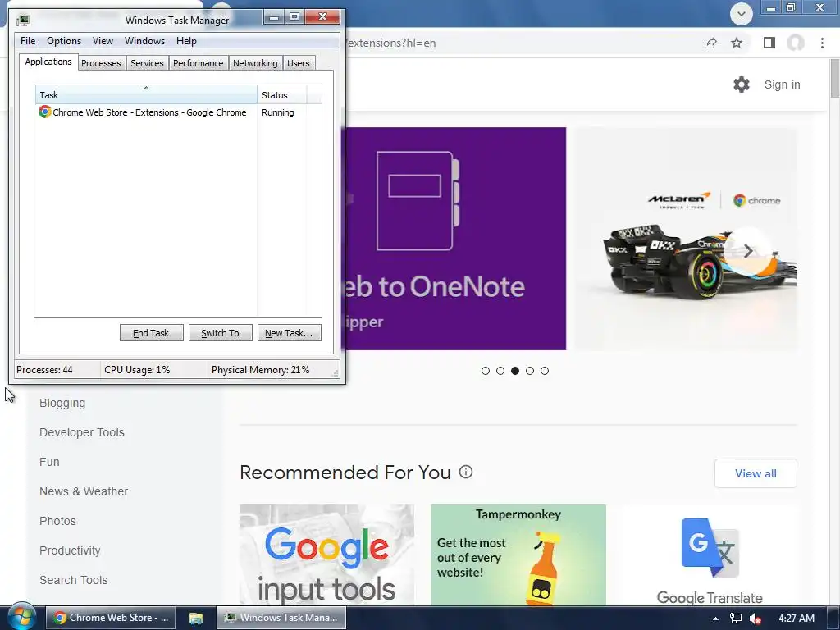The height and width of the screenshot is (630, 840).
Task: Open the McLaren Chrome banner
Action: click(686, 239)
